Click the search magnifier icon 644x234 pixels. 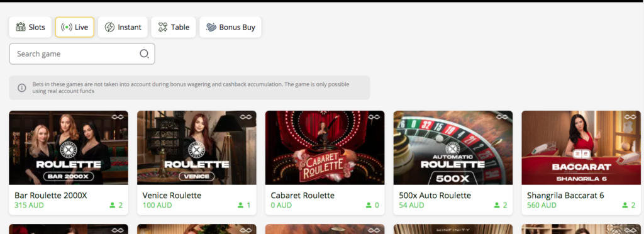[x=144, y=53]
